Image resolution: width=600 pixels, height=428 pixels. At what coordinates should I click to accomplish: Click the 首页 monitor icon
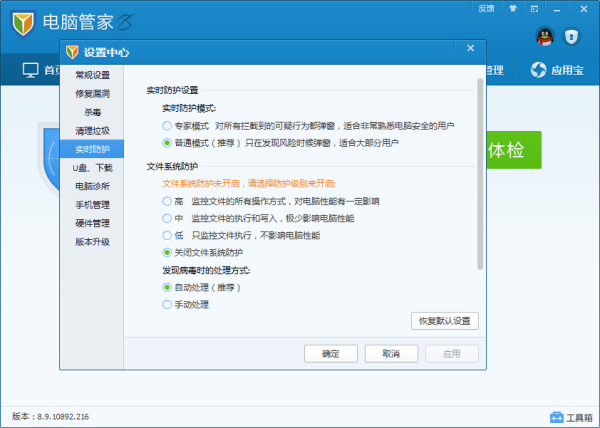(30, 70)
